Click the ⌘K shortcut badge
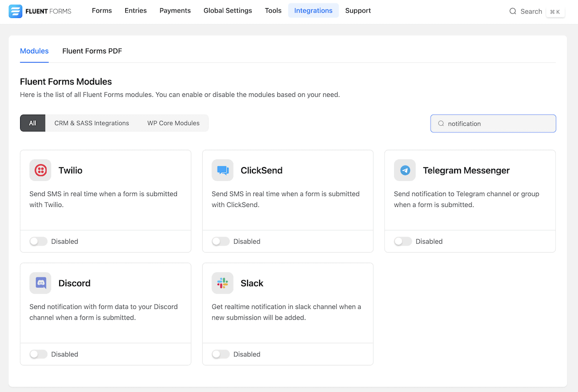 pos(555,12)
